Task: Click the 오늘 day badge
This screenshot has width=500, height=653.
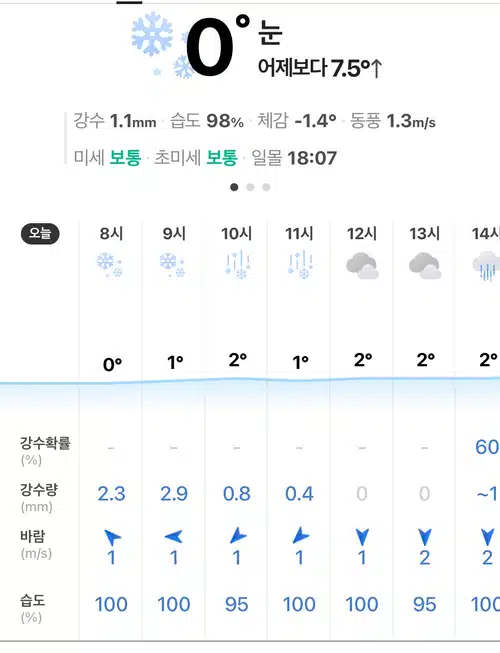Action: (40, 234)
